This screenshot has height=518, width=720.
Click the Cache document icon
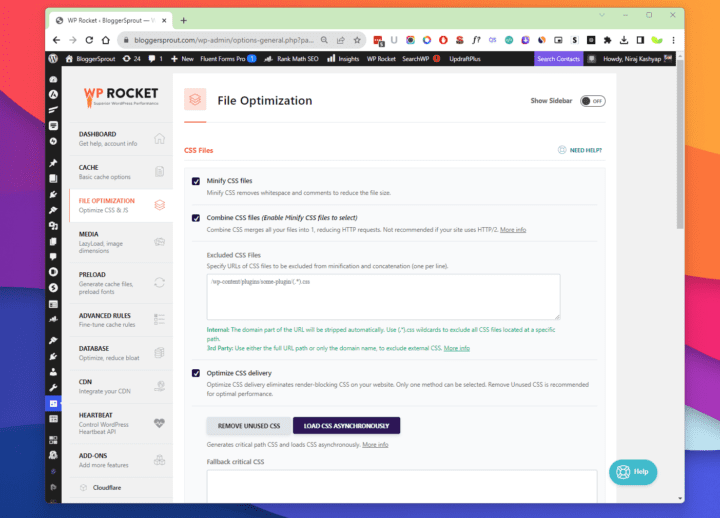click(159, 172)
